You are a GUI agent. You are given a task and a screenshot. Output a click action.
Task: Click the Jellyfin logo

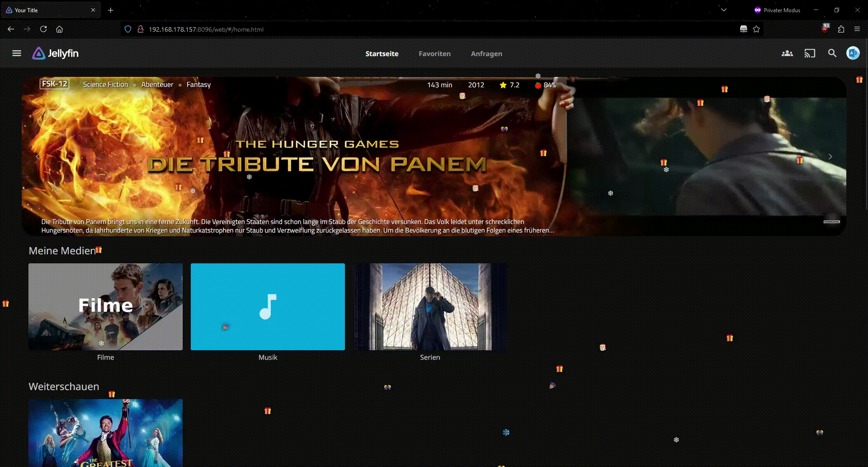click(55, 53)
